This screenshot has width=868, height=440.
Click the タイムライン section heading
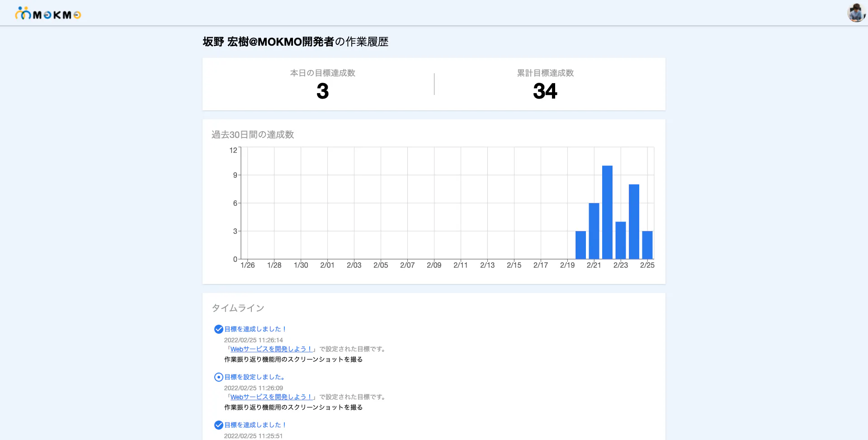click(238, 308)
